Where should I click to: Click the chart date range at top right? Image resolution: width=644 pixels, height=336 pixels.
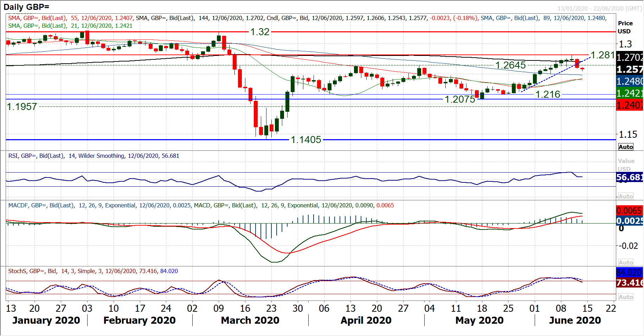599,8
